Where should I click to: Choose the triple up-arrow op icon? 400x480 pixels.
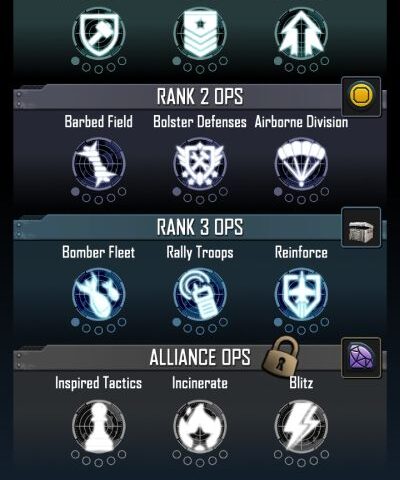click(x=301, y=33)
